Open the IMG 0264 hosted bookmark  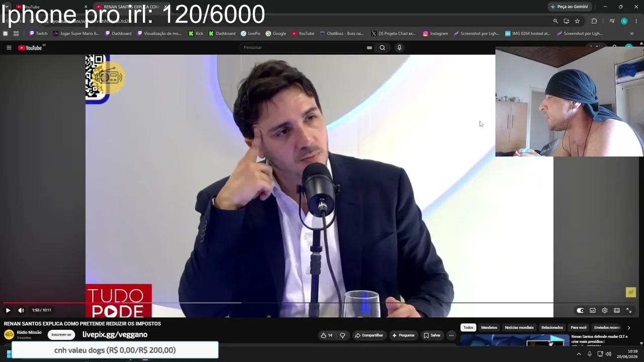(x=528, y=34)
